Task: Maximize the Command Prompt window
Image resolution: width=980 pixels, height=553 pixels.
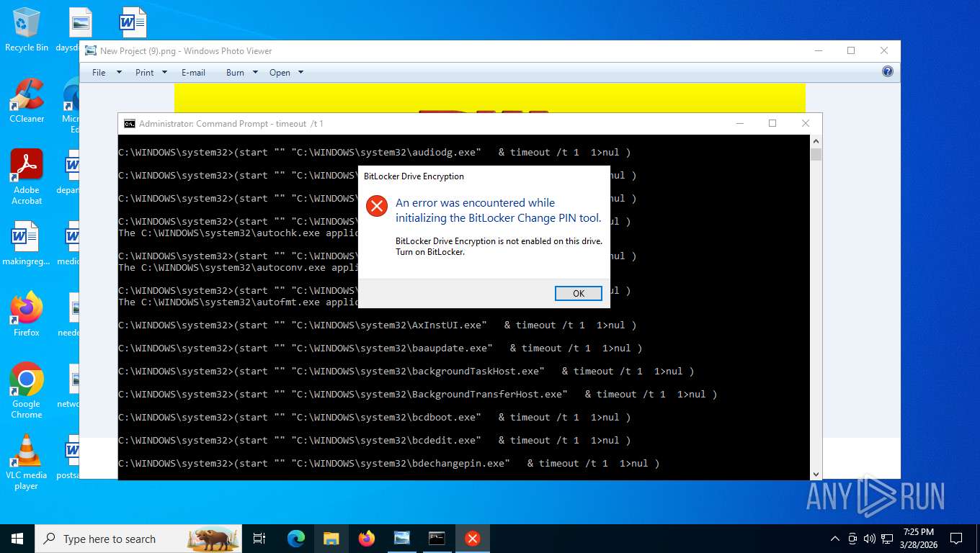Action: tap(772, 123)
